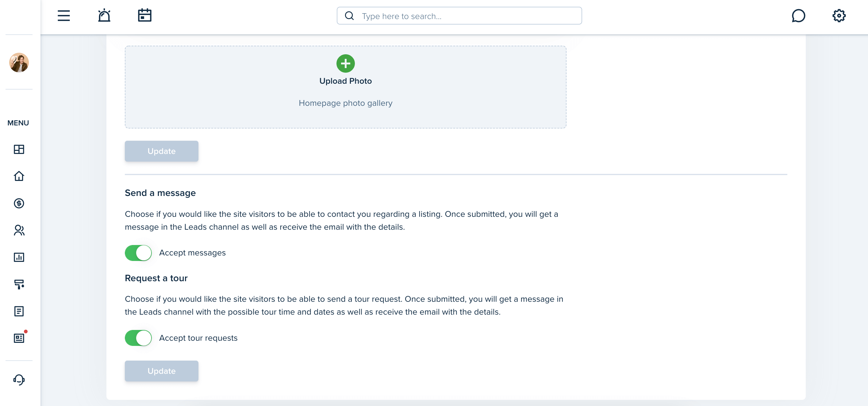Open the bar chart reports icon
Viewport: 868px width, 406px height.
click(x=19, y=257)
